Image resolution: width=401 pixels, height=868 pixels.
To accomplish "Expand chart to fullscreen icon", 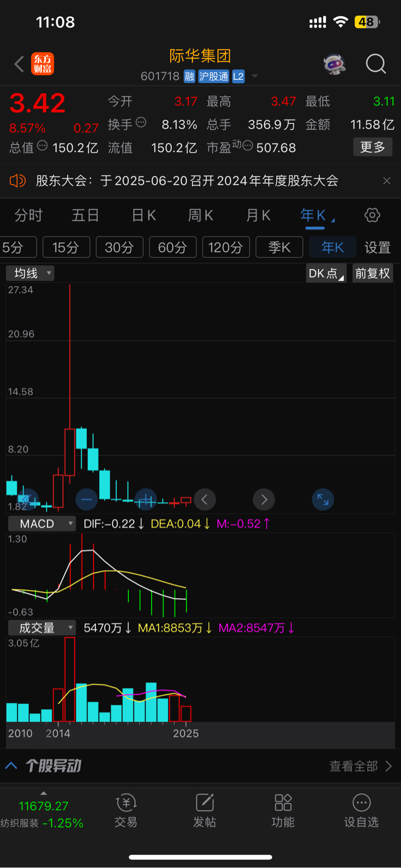I will tap(323, 500).
